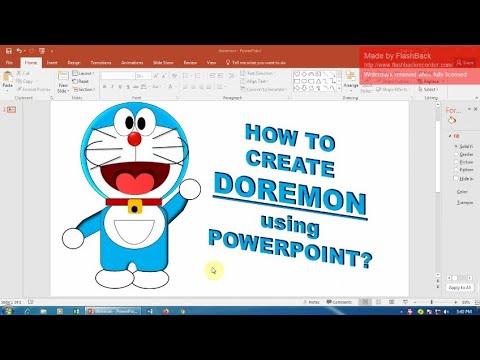Viewport: 480px width, 360px height.
Task: Undo the last action
Action: click(x=19, y=51)
